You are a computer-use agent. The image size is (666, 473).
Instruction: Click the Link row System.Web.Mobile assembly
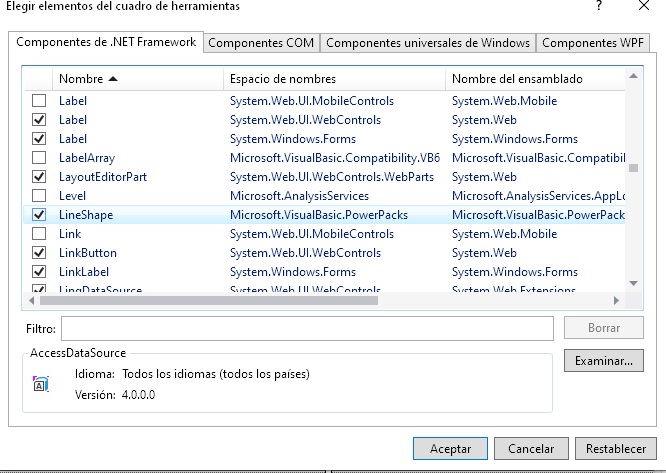(x=504, y=234)
